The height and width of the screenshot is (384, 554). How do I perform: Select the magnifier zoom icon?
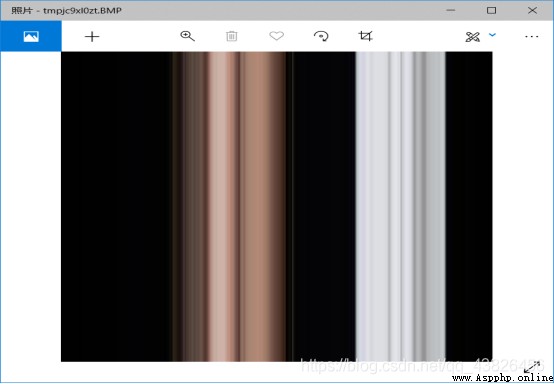(187, 36)
